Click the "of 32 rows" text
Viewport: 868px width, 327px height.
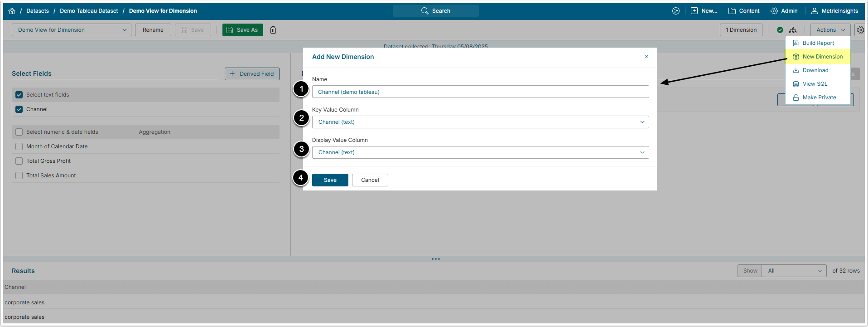click(x=846, y=271)
